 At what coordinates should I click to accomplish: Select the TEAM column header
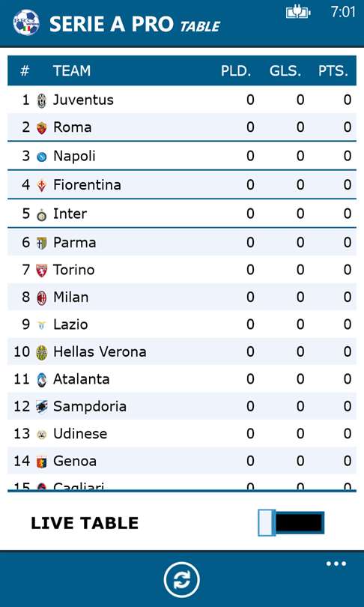coord(72,71)
